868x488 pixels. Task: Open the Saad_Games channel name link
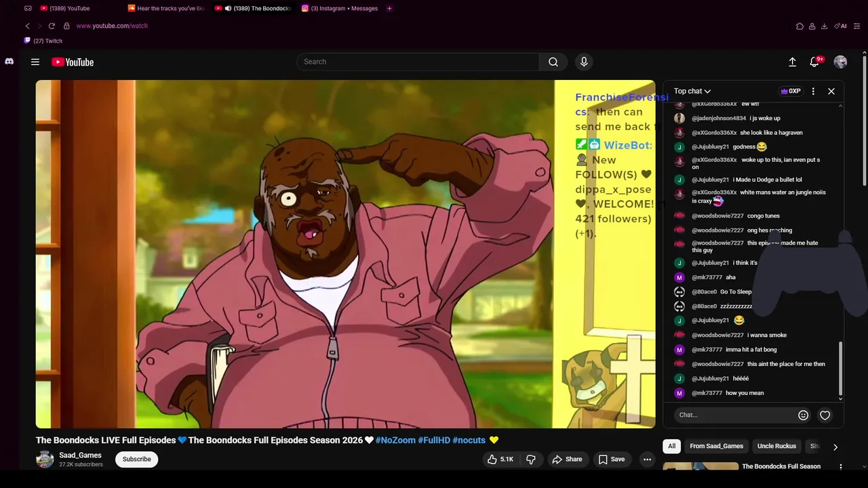point(80,455)
